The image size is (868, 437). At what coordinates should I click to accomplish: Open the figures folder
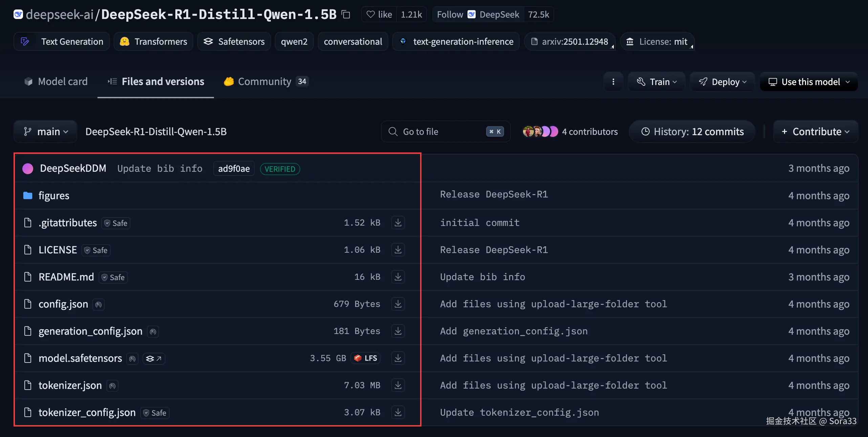(54, 196)
